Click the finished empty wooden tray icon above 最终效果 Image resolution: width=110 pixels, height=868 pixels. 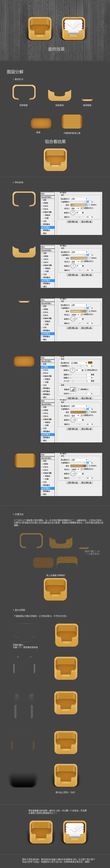coord(40,29)
